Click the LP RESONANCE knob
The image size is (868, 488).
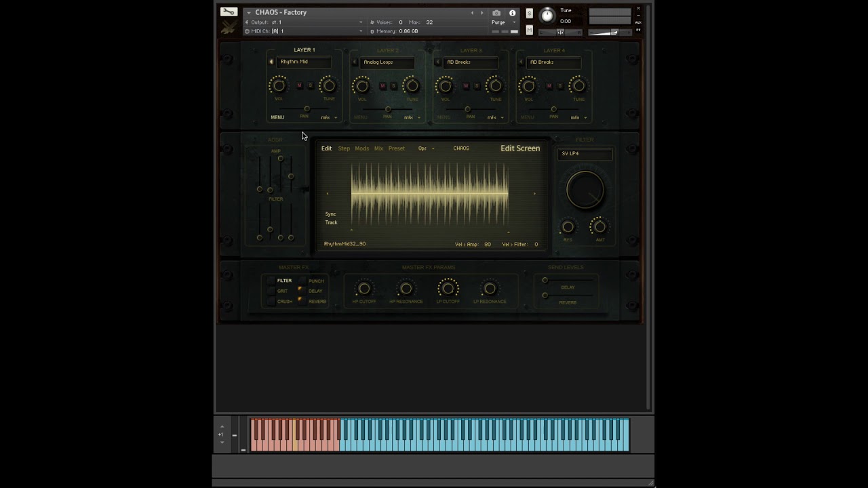click(490, 289)
